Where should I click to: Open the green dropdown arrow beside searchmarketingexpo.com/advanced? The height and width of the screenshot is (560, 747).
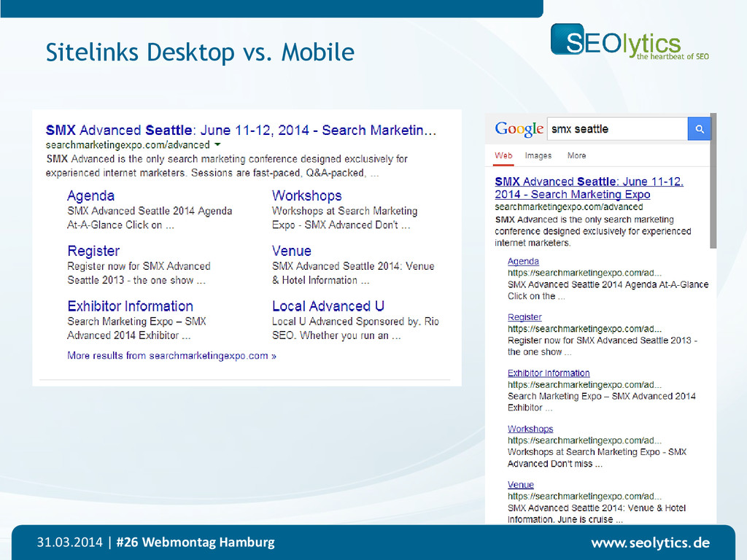coord(217,144)
